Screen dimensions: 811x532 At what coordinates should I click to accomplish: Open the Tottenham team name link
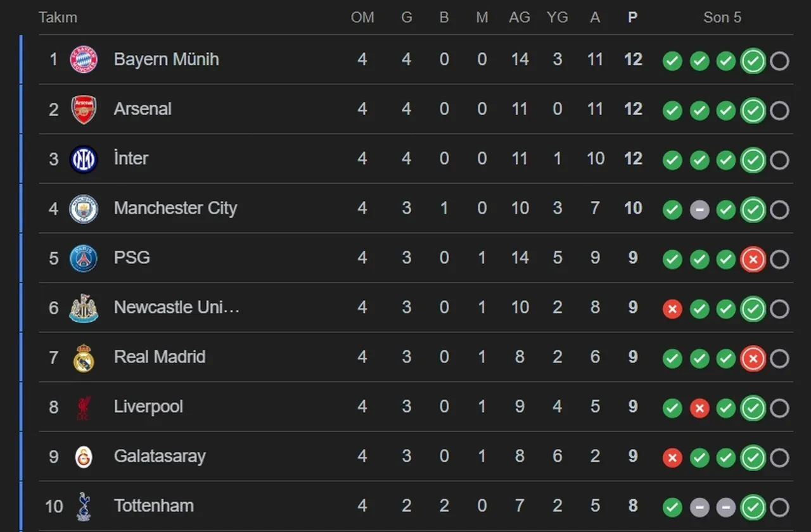coord(153,506)
